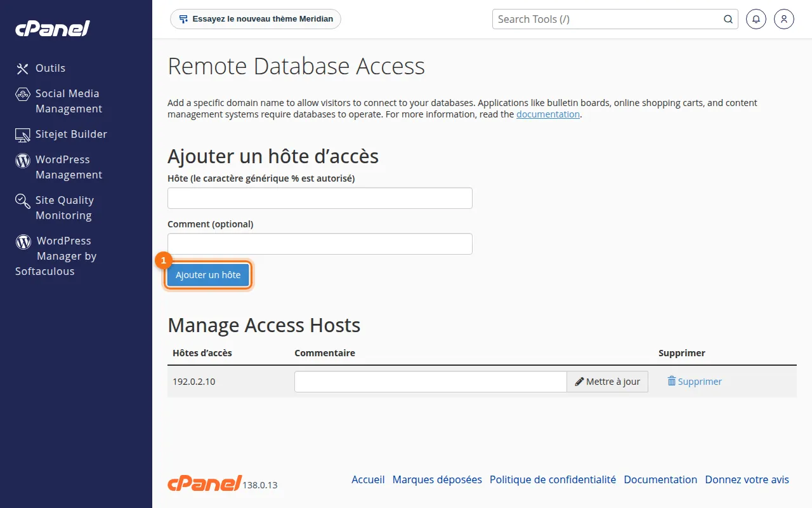Image resolution: width=812 pixels, height=508 pixels.
Task: Follow the Accueil footer link
Action: tap(368, 480)
